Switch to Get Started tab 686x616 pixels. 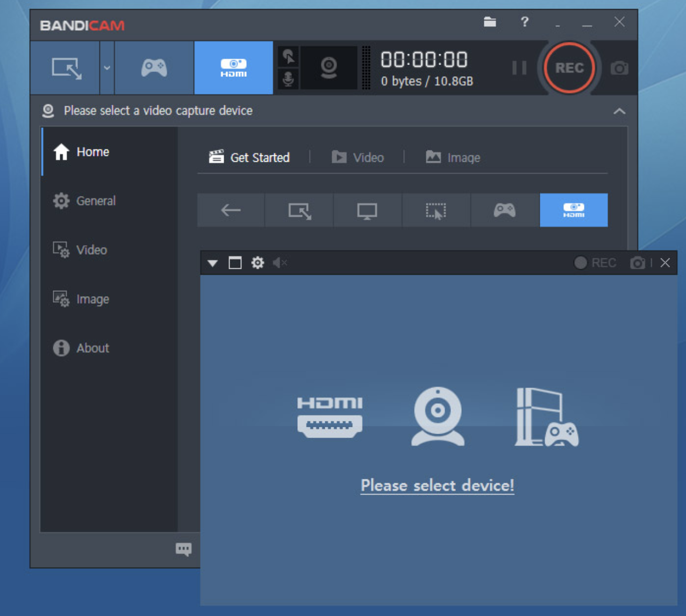coord(249,157)
